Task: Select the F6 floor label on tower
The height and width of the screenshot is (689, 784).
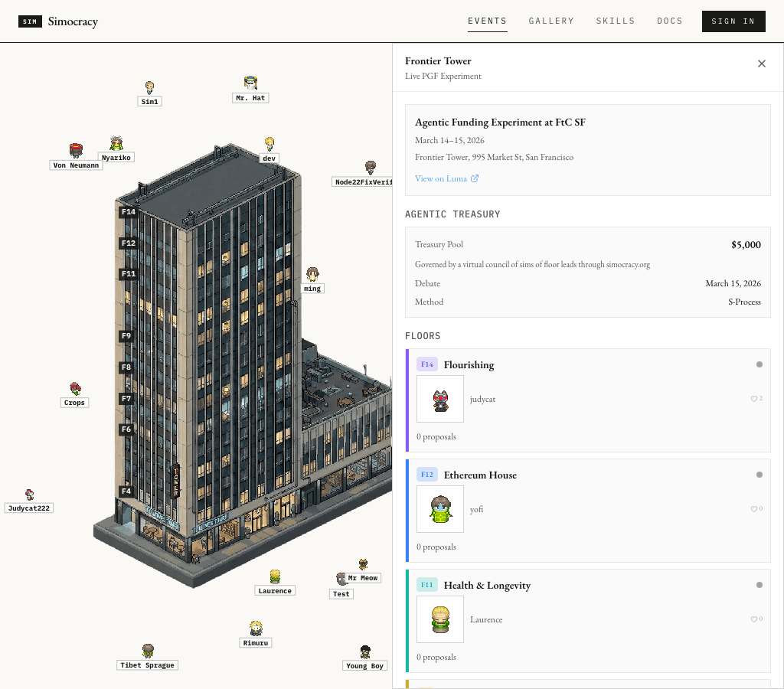Action: 126,429
